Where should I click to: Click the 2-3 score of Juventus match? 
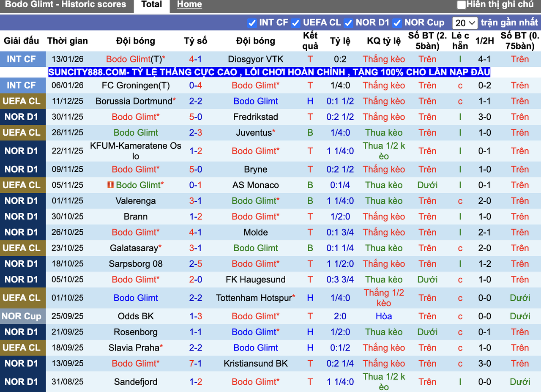point(195,133)
